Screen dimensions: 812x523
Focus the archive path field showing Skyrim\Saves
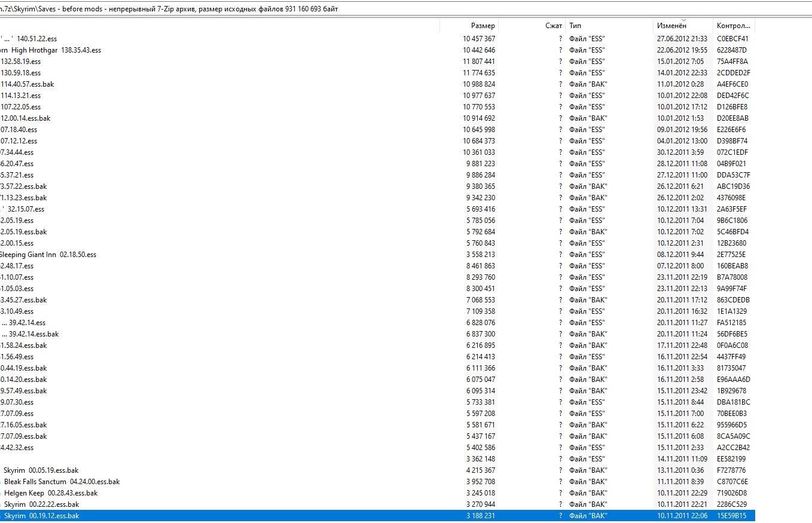(406, 9)
